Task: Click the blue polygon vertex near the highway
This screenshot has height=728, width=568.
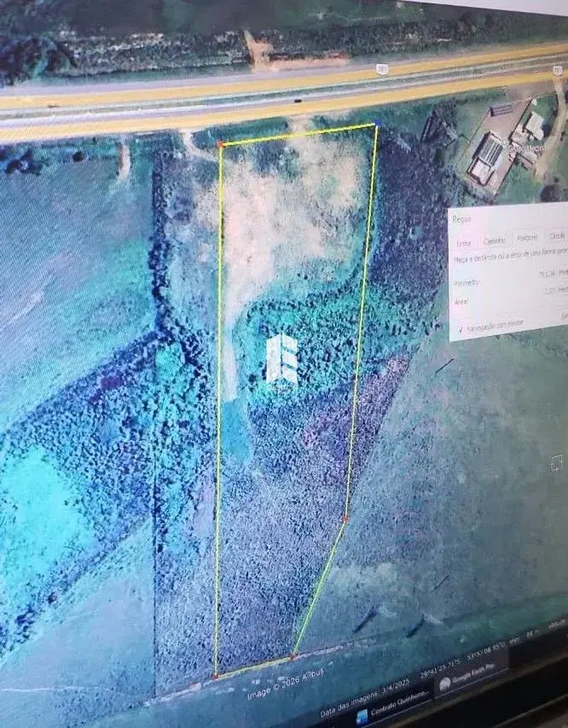Action: 378,123
